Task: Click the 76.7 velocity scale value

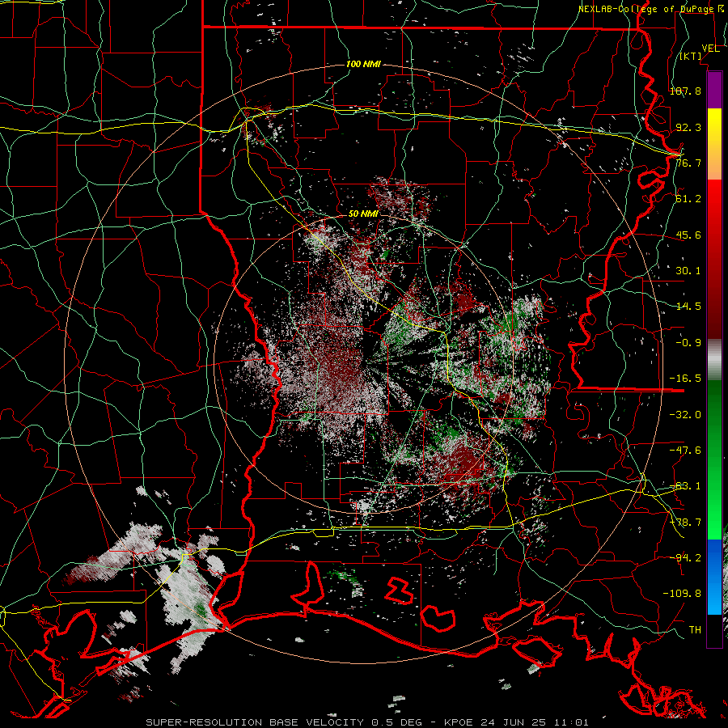Action: (x=688, y=163)
